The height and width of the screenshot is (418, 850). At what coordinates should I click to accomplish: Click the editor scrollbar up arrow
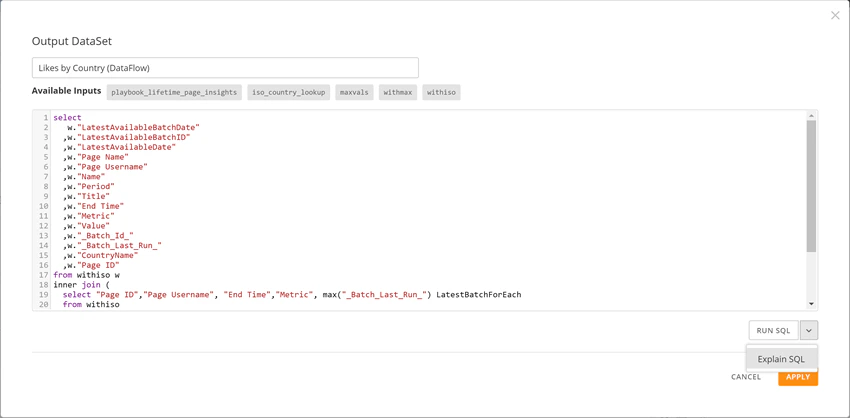point(812,115)
